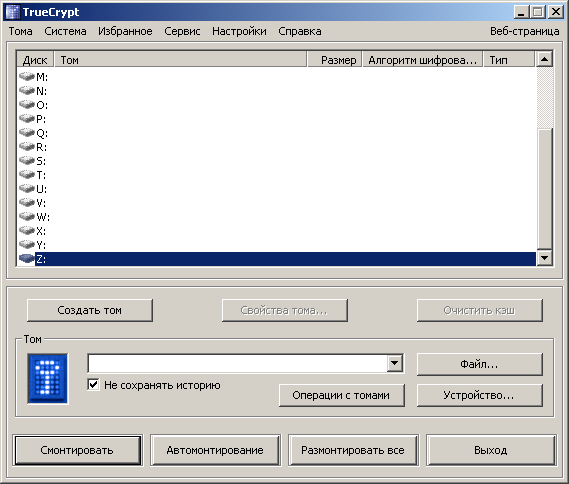Click the drive icon for V:
The image size is (569, 484).
click(26, 202)
